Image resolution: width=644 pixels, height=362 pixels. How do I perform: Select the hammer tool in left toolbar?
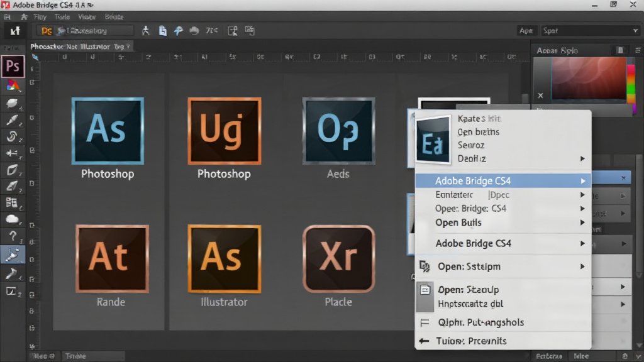click(12, 273)
